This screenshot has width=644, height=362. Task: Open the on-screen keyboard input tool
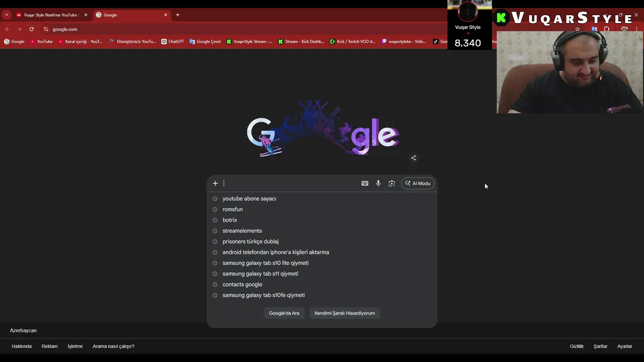coord(365,184)
